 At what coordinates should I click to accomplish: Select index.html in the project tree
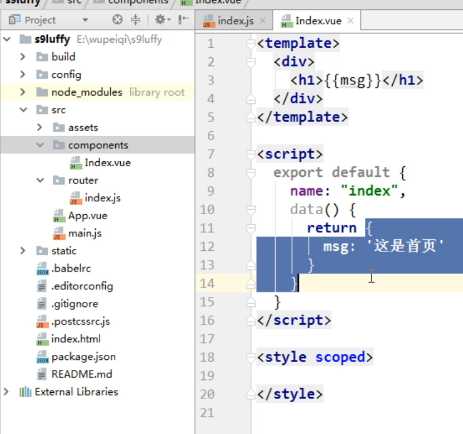point(76,339)
